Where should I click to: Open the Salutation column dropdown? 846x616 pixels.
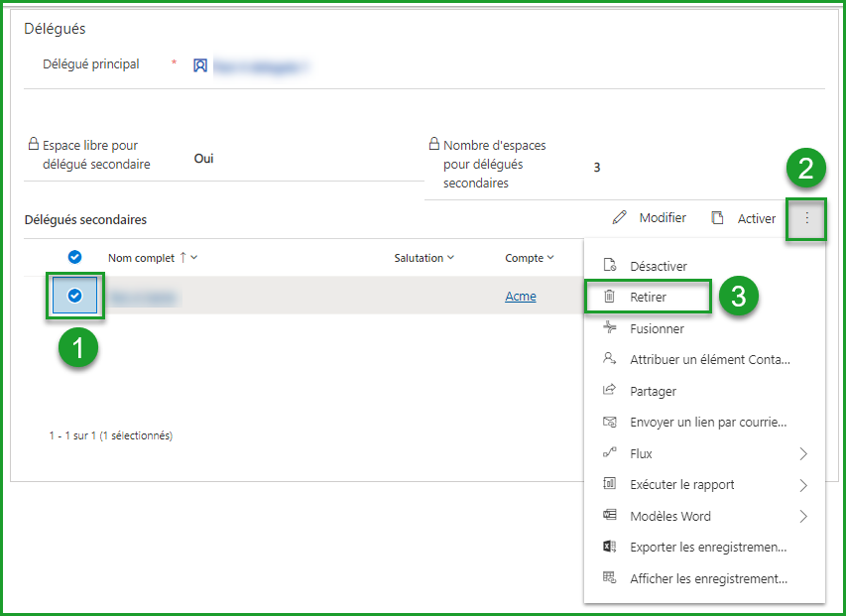pyautogui.click(x=450, y=258)
